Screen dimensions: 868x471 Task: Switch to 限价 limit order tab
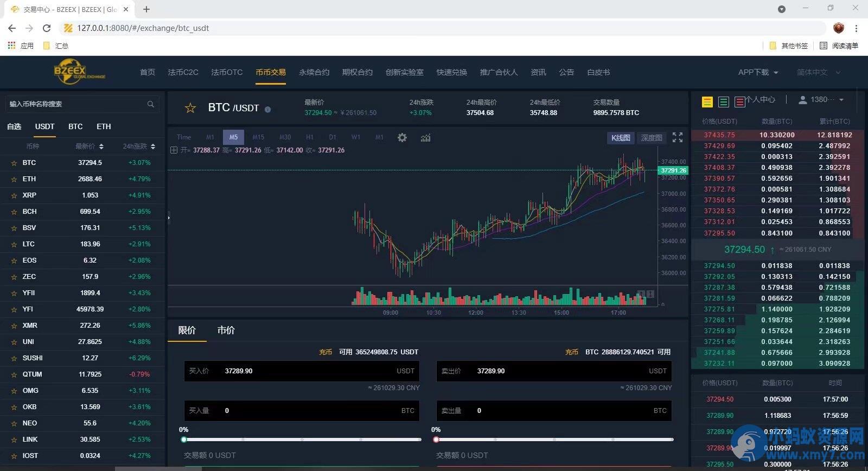point(187,330)
